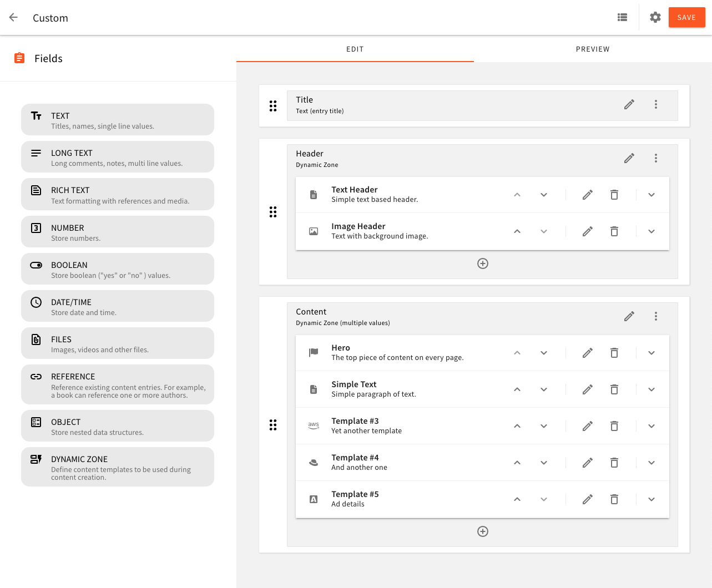Image resolution: width=712 pixels, height=588 pixels.
Task: Add a template to Header dynamic zone
Action: (483, 263)
